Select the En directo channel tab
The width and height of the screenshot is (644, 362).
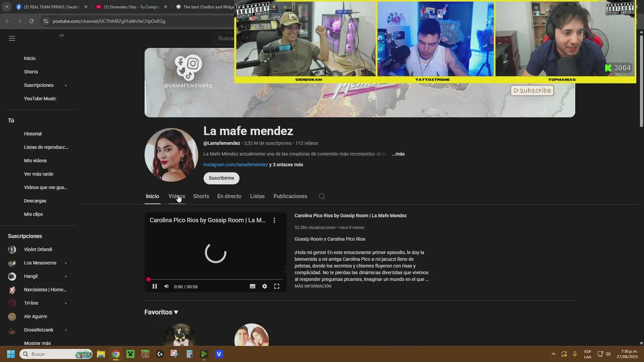click(229, 196)
